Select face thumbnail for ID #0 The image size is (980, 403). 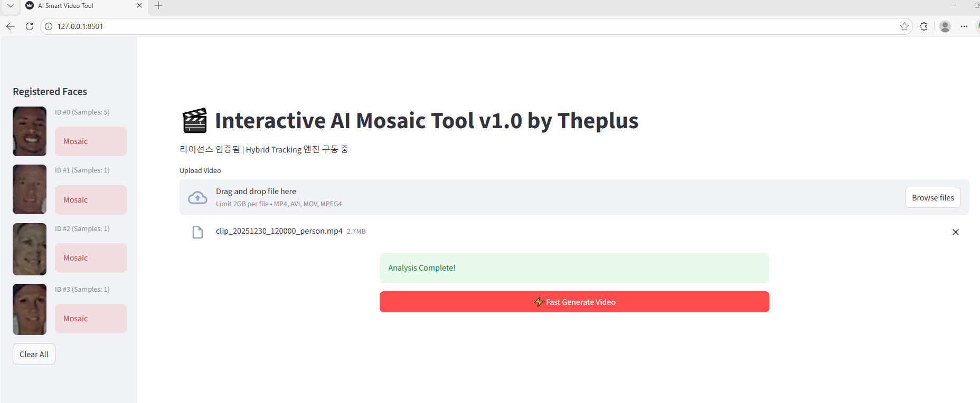[30, 131]
